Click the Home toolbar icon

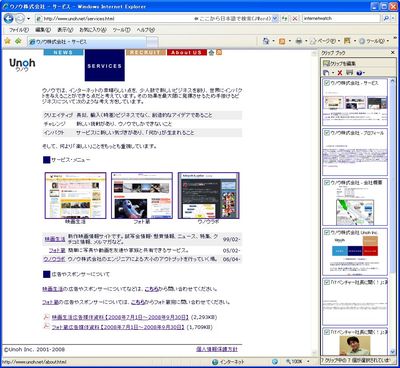point(266,41)
